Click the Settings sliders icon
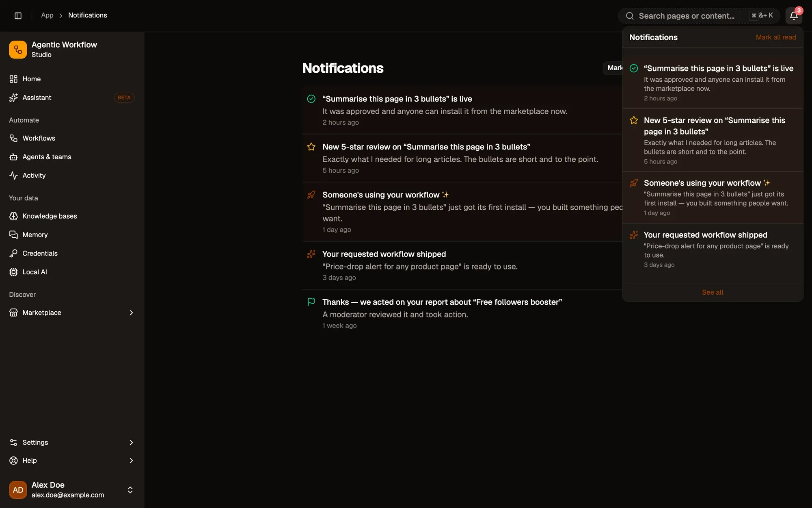Viewport: 812px width, 508px height. 13,443
